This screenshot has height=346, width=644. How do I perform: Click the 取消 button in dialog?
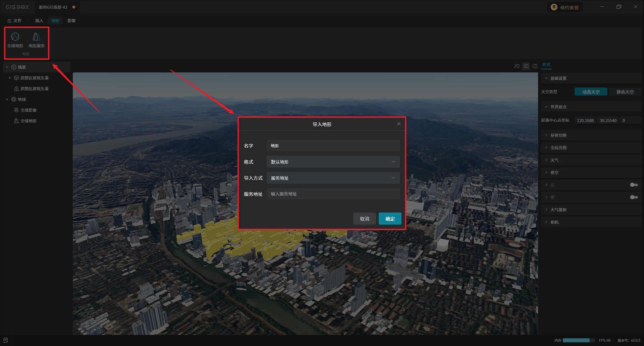pos(364,219)
